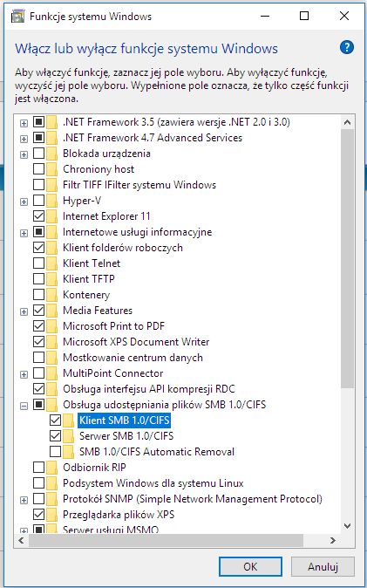Select Obsługa interfejsu API kompresji RDC row
The width and height of the screenshot is (367, 588).
pyautogui.click(x=149, y=389)
